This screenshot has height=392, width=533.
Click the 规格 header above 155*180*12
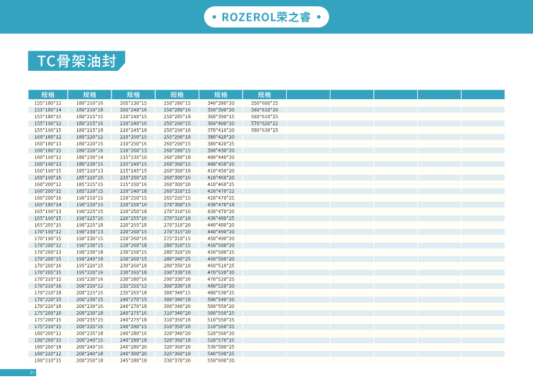48,95
